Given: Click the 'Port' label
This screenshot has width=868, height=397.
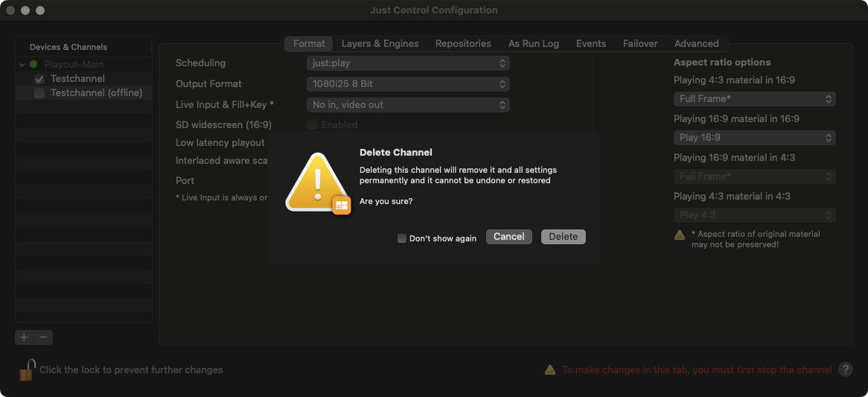Looking at the screenshot, I should click(185, 180).
